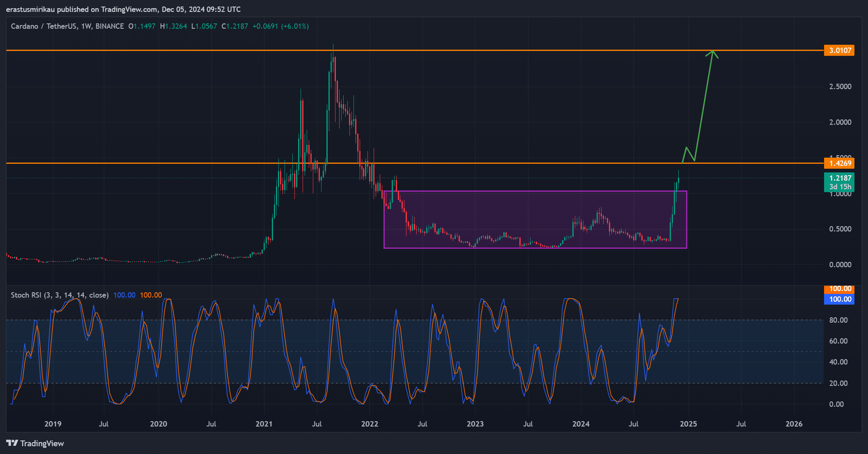868x454 pixels.
Task: Select the orange 1.4269 price label
Action: 838,163
